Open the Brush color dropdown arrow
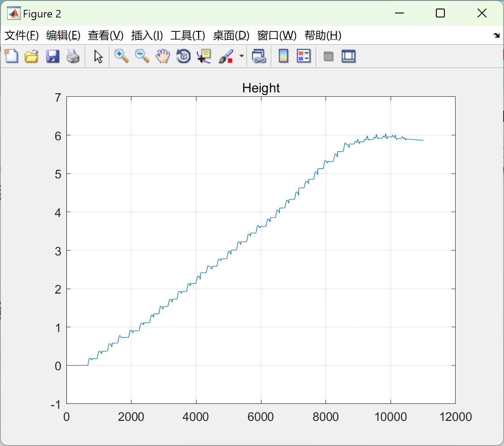 tap(242, 56)
